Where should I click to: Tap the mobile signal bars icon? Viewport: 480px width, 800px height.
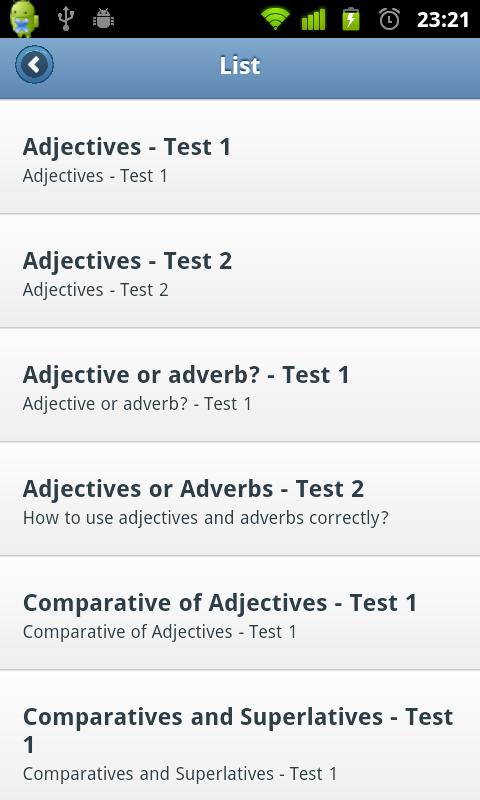313,19
